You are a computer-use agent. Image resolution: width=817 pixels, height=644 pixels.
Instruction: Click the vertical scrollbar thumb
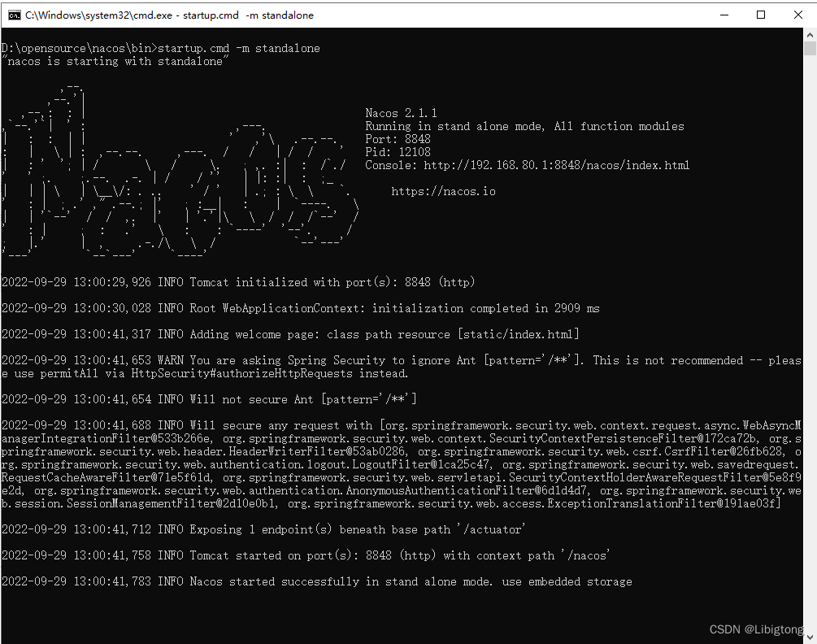[810, 49]
